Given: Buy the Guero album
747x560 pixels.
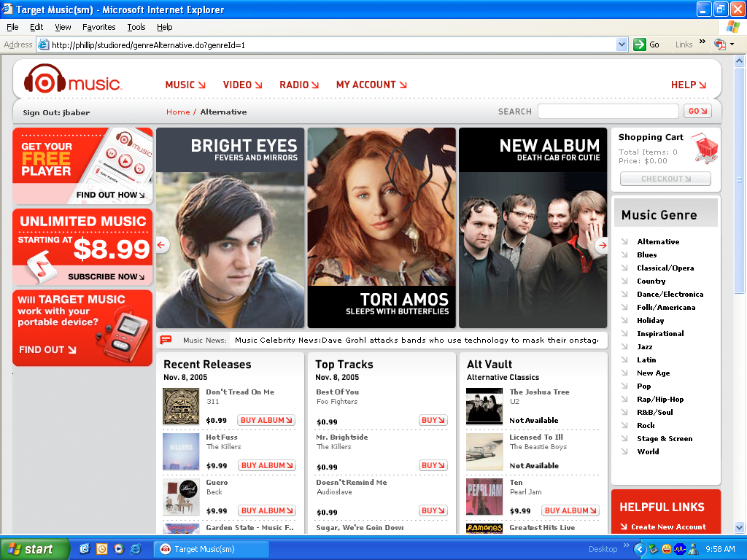Looking at the screenshot, I should [x=267, y=510].
